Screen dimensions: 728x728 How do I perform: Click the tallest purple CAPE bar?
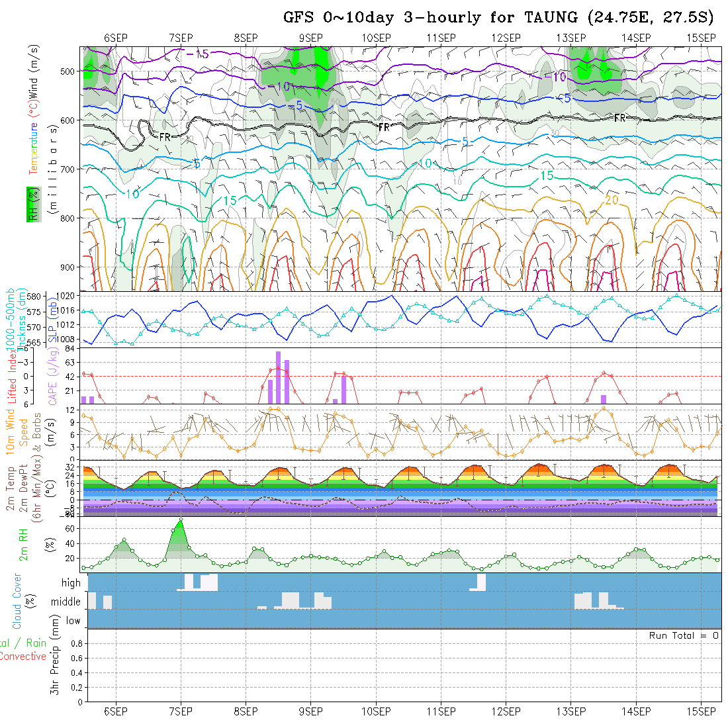point(279,377)
